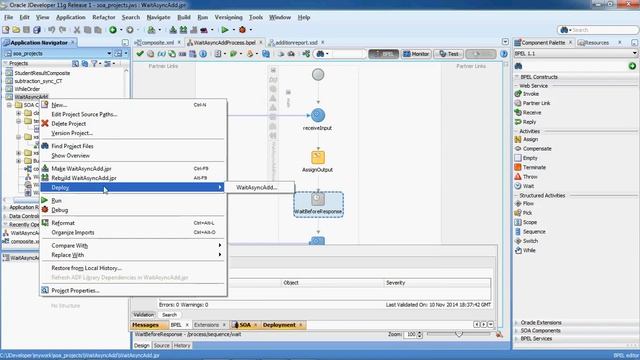Open the soa_projects application dropdown
Viewport: 640px width, 360px height.
click(109, 53)
